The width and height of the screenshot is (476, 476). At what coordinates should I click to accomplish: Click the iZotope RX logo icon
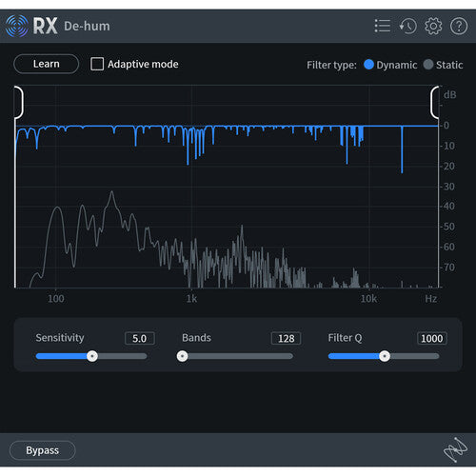(17, 26)
